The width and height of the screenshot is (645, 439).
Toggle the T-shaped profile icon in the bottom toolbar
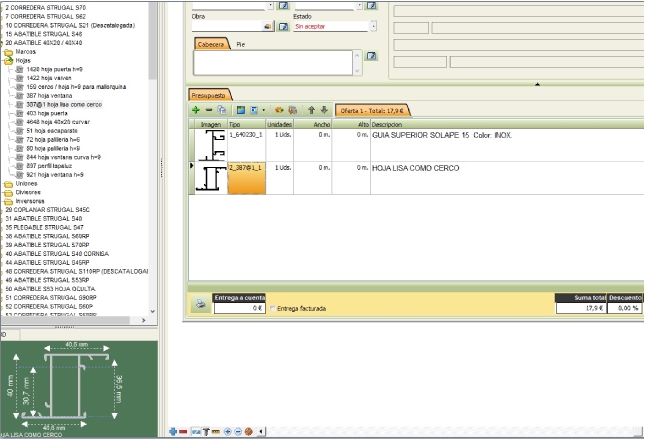206,432
